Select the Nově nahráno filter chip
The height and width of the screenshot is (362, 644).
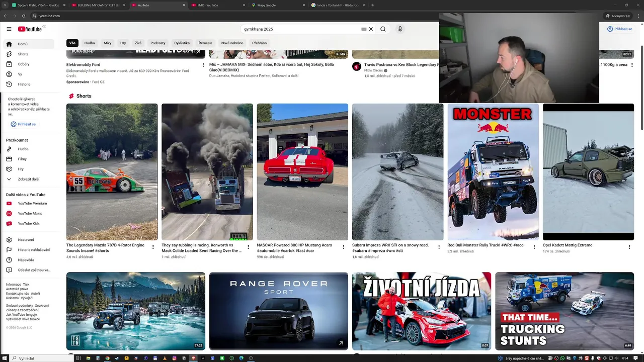coord(232,43)
